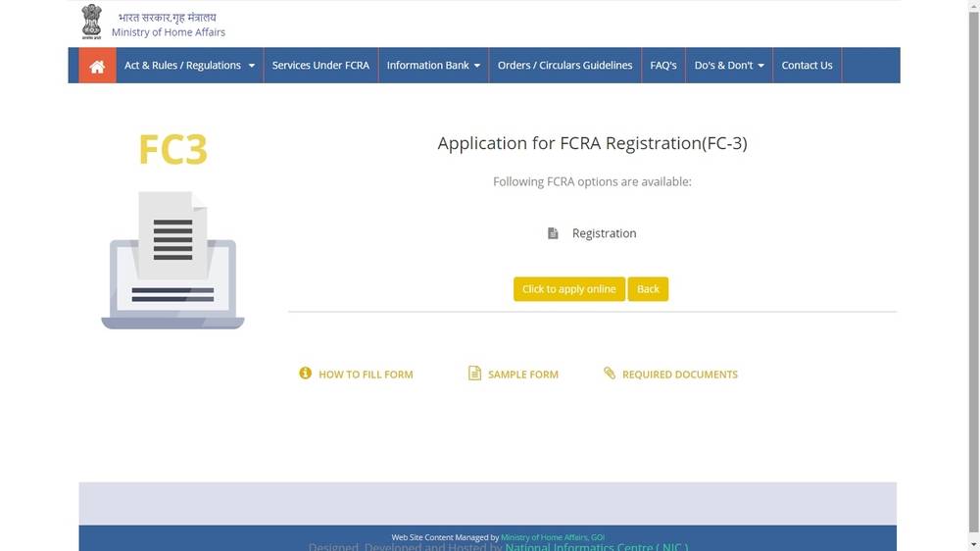Click the Government of India emblem logo
This screenshot has height=551, width=980.
coord(91,22)
